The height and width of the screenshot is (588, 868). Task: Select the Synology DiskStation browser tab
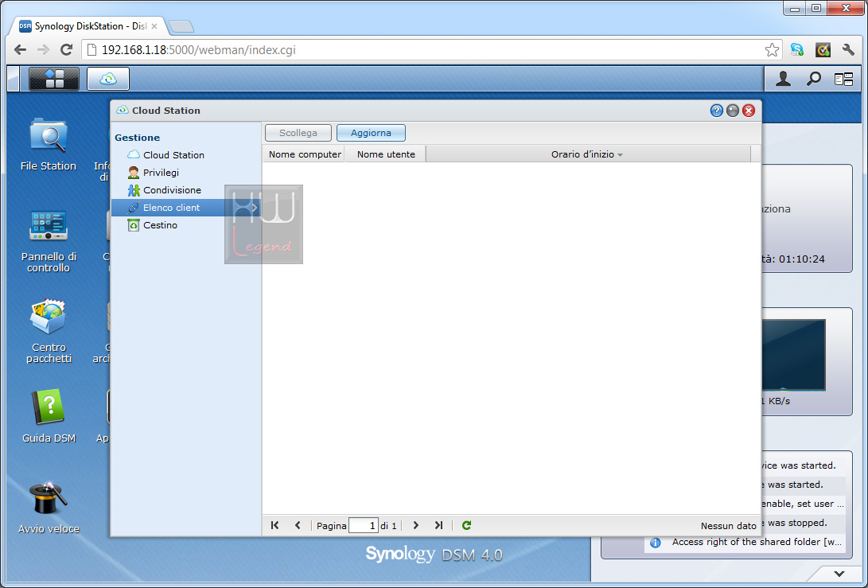88,26
